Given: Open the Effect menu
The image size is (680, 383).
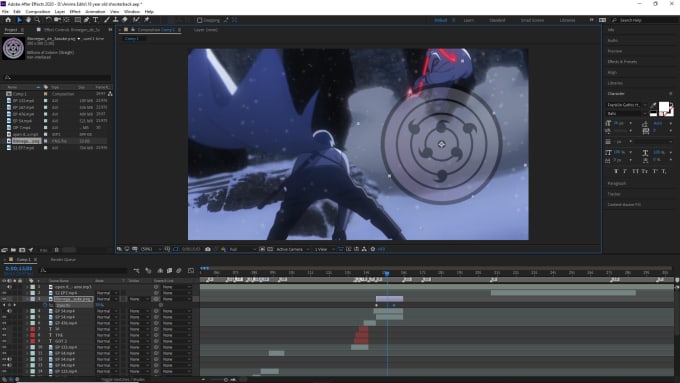Looking at the screenshot, I should pos(75,11).
